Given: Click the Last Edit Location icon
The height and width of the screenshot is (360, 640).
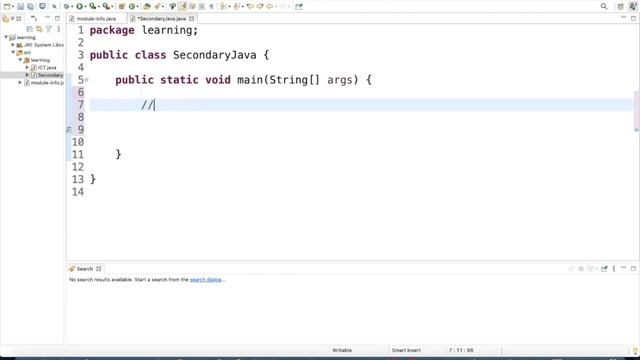Looking at the screenshot, I should 250,7.
